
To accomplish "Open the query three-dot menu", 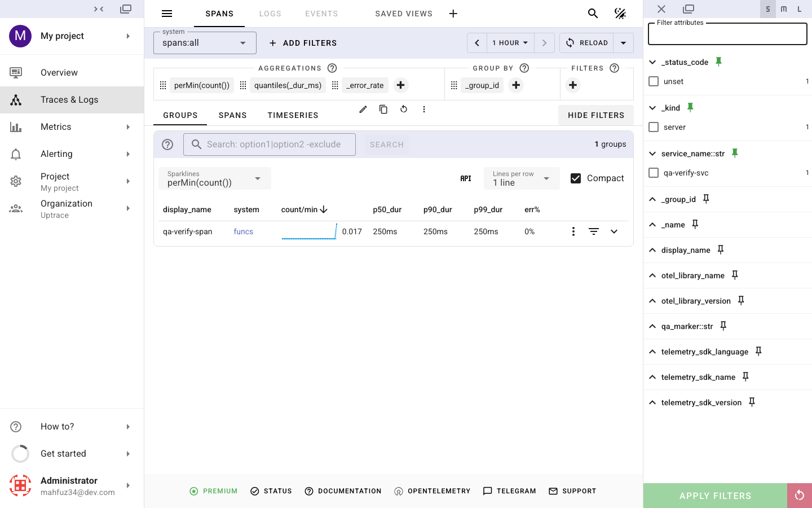I will pyautogui.click(x=424, y=110).
